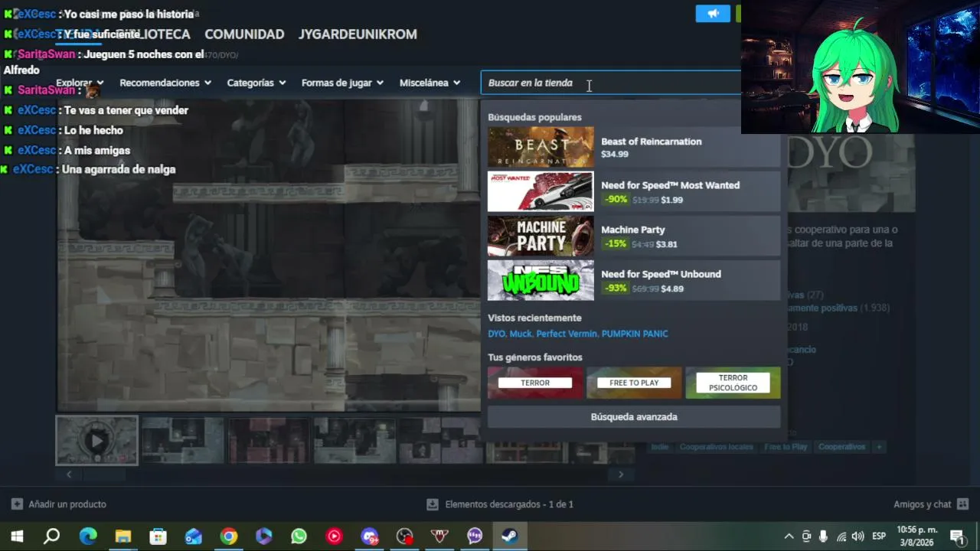
Task: Open the downloads icon in Steam's footer
Action: pyautogui.click(x=433, y=504)
